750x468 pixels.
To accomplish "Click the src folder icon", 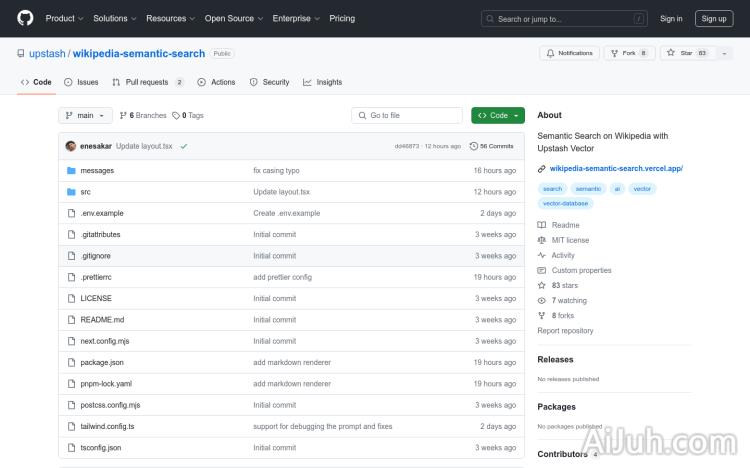I will (71, 192).
